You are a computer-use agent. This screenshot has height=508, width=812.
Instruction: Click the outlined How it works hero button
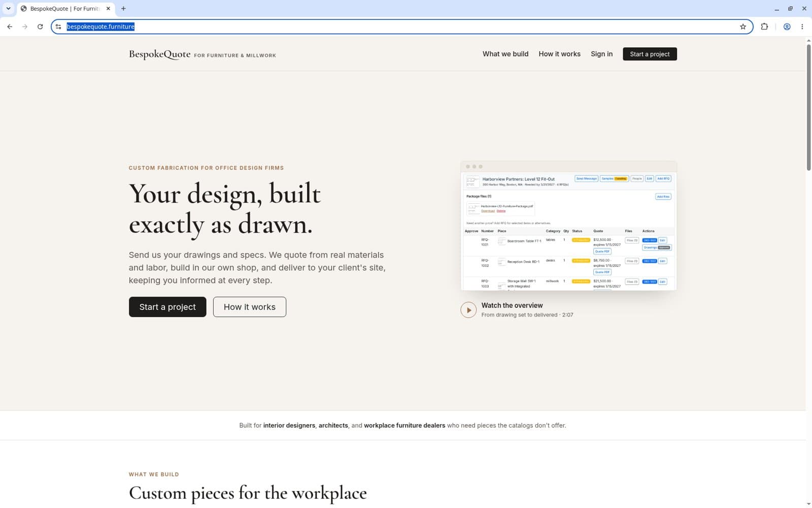click(250, 307)
